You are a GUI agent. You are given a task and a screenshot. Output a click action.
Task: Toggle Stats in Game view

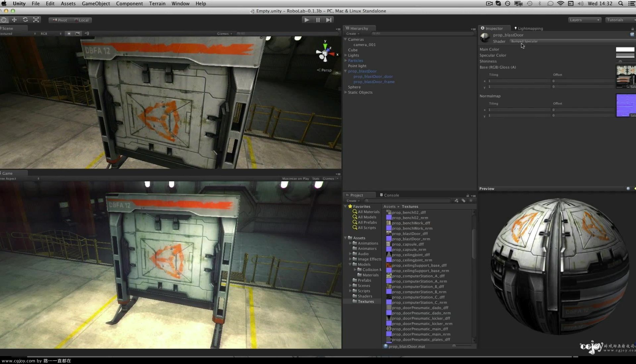click(316, 179)
